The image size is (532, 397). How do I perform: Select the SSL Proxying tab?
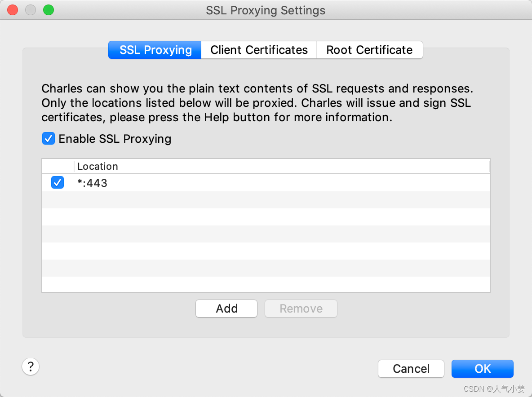tap(155, 50)
